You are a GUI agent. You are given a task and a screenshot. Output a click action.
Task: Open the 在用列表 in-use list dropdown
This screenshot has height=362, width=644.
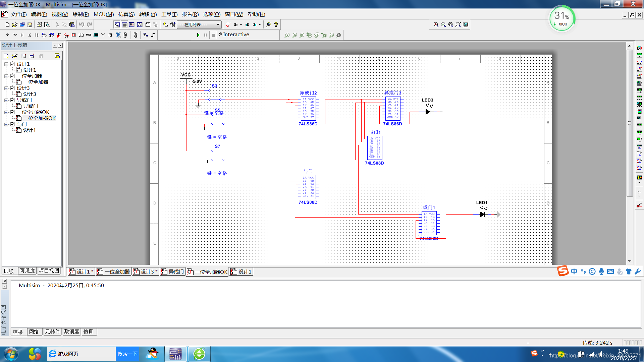coord(199,25)
